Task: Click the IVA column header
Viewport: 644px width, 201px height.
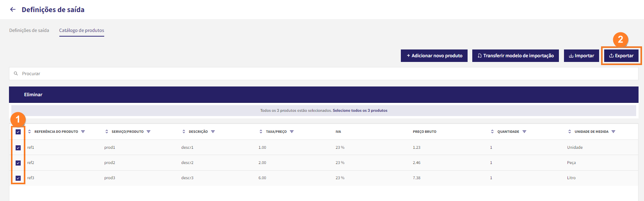Action: (338, 132)
